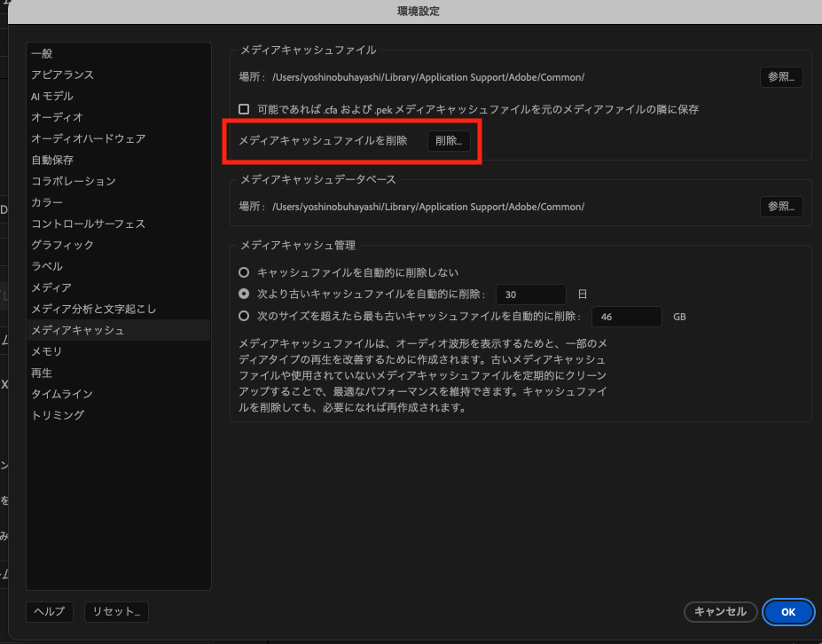Select '次より古いキャッシュファイルを自動的に削除' radio option
This screenshot has width=822, height=644.
point(244,294)
